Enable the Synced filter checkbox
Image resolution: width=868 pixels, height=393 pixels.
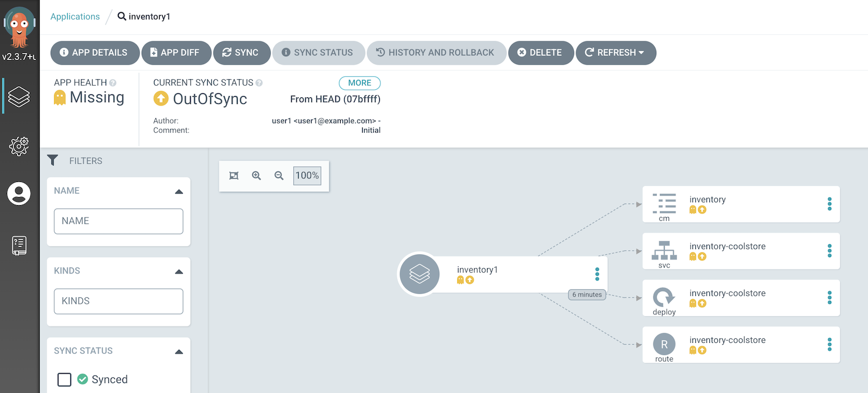[65, 380]
